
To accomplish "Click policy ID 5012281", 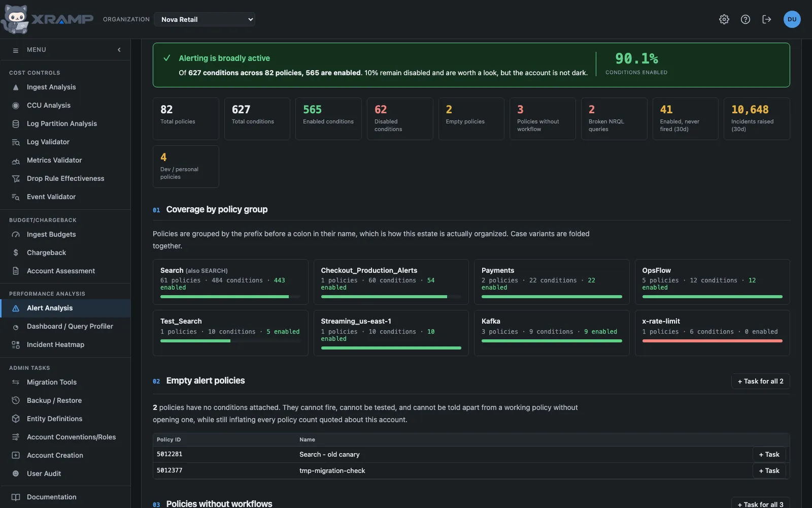I will point(170,454).
